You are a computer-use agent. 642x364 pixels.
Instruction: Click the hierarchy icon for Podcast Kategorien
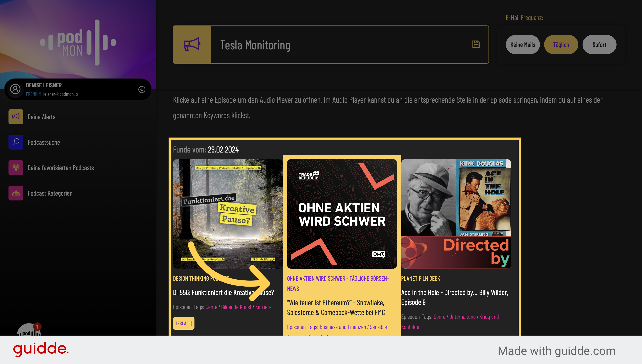coord(16,193)
